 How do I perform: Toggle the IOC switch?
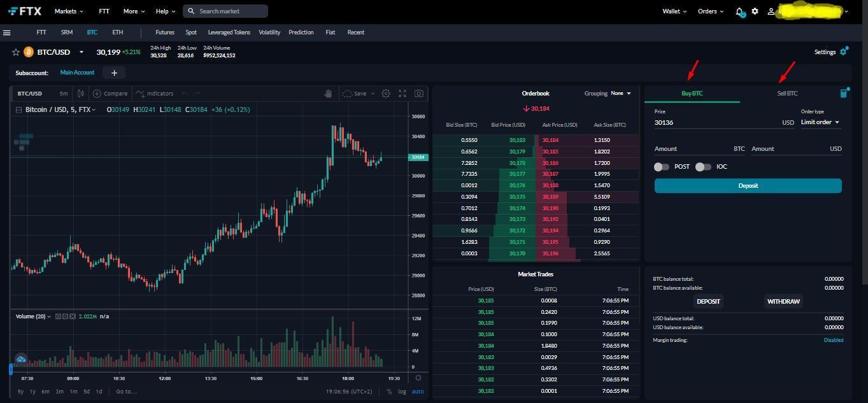[703, 167]
